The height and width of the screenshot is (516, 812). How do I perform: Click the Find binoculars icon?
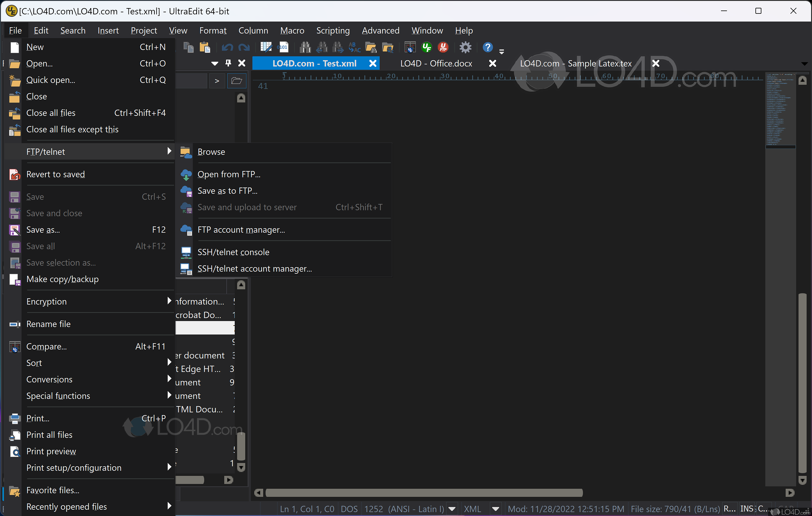pyautogui.click(x=305, y=47)
